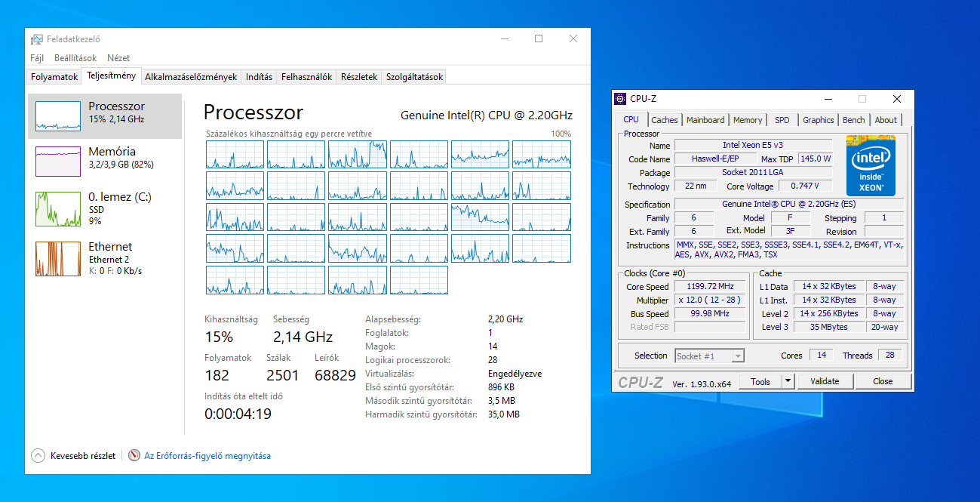980x502 pixels.
Task: Click the 99.98 MHz bus speed value
Action: point(710,313)
